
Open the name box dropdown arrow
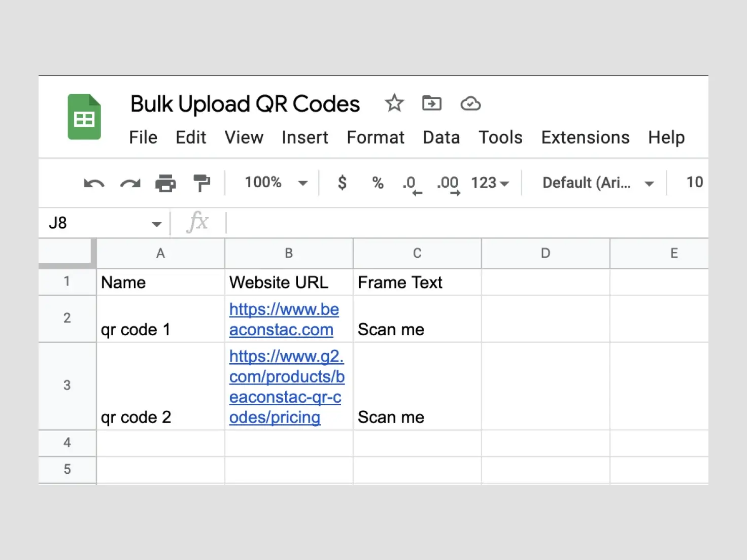pos(156,224)
